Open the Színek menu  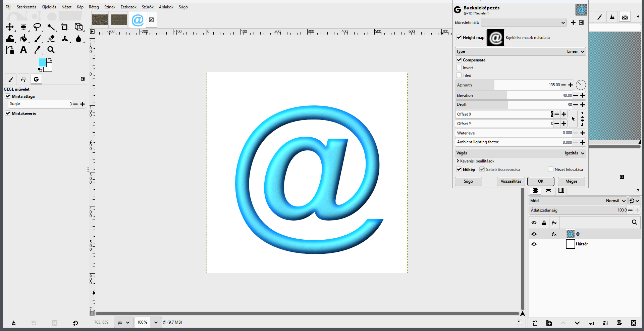[x=110, y=7]
